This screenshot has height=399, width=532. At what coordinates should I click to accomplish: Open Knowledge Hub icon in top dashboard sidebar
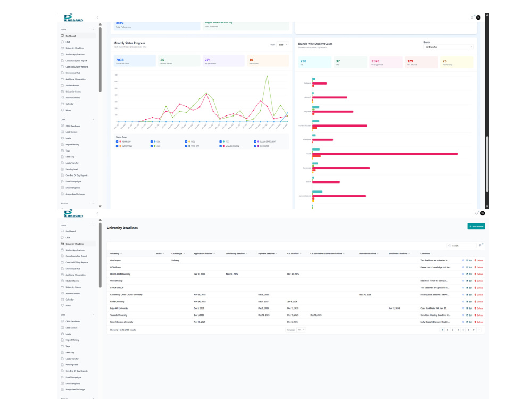[62, 73]
